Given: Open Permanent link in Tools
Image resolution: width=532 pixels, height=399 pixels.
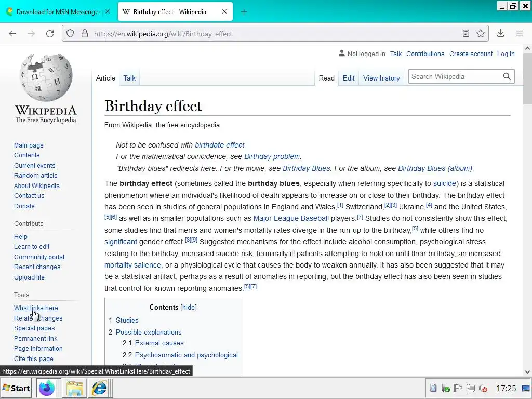Looking at the screenshot, I should pos(36,338).
